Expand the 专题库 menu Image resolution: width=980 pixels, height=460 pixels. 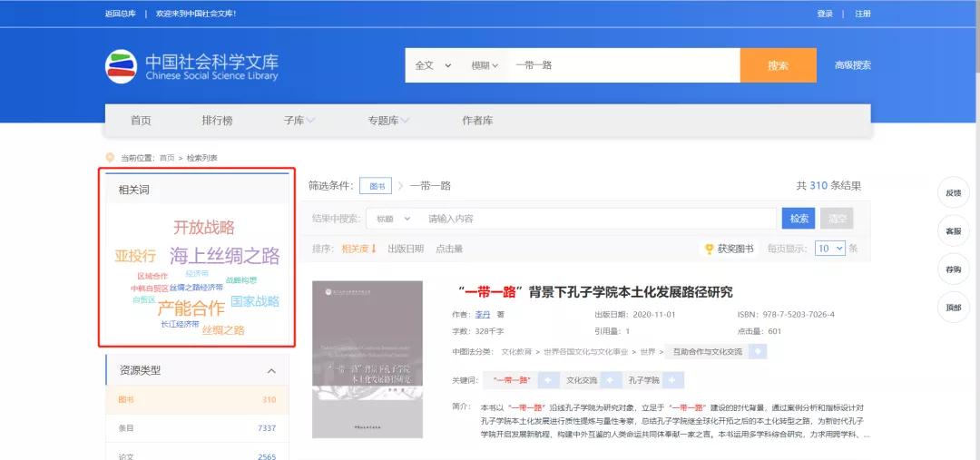click(x=388, y=121)
